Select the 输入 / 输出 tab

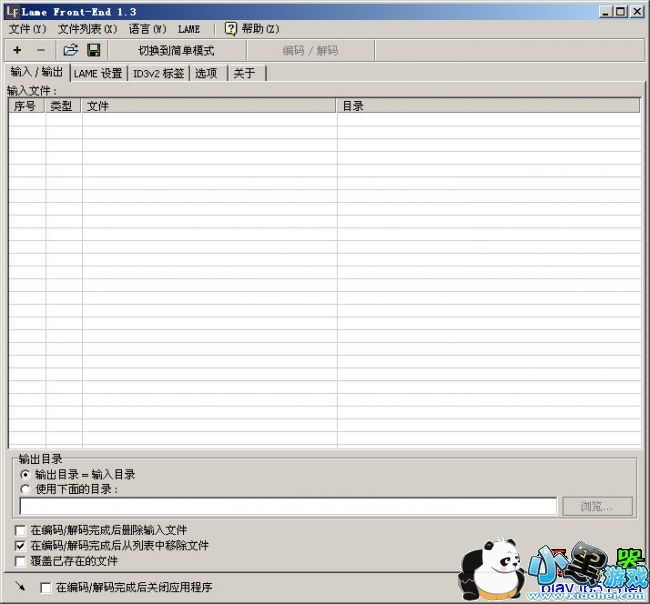(x=37, y=72)
